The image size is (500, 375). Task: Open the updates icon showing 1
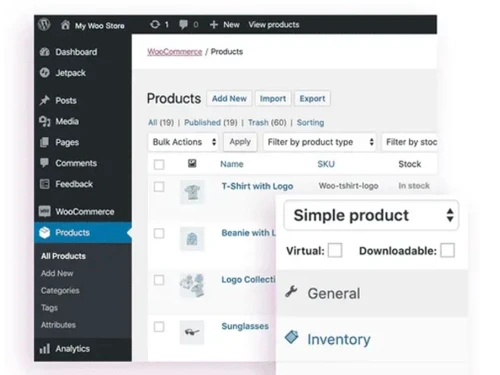[155, 25]
